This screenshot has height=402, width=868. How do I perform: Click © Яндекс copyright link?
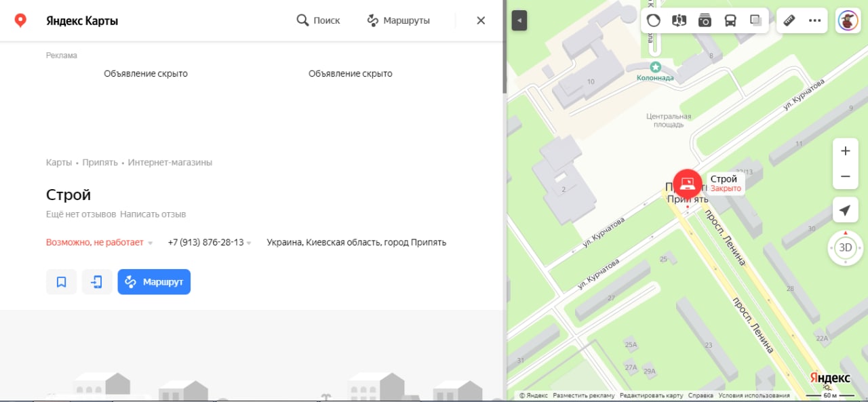(x=534, y=396)
